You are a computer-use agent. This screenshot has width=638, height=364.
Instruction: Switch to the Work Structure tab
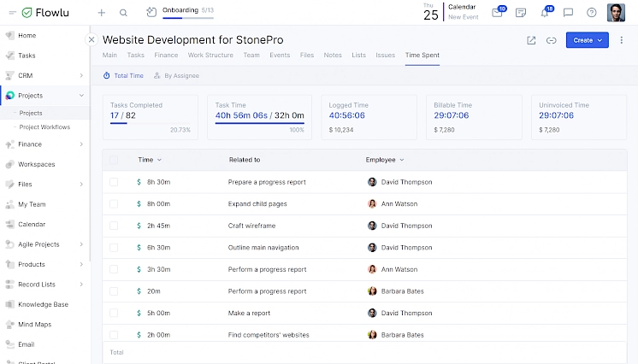coord(210,56)
